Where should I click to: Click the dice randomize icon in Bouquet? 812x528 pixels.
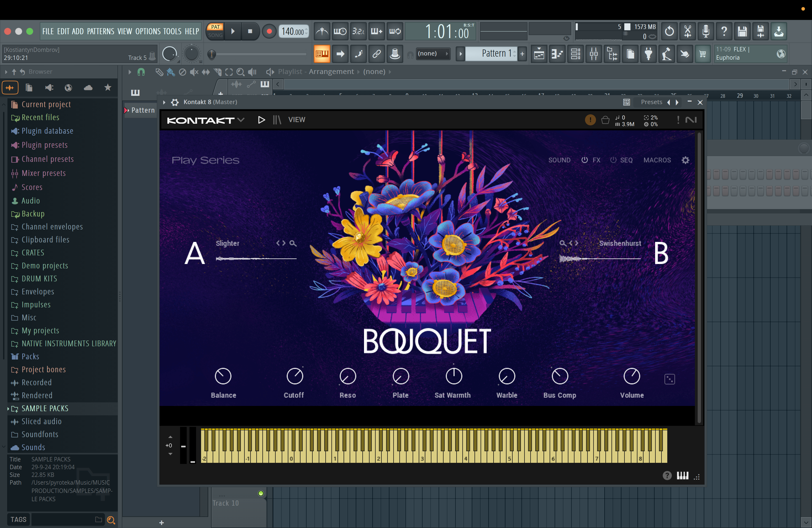pos(670,379)
